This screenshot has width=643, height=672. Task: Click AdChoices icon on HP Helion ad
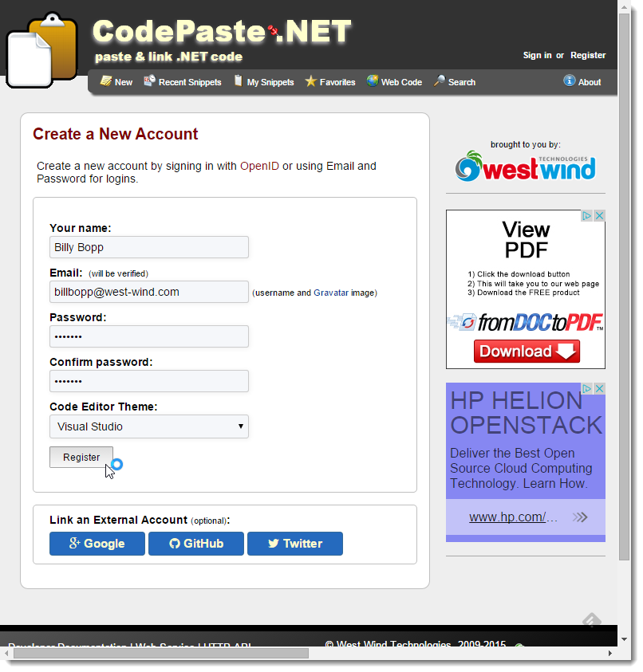click(587, 389)
